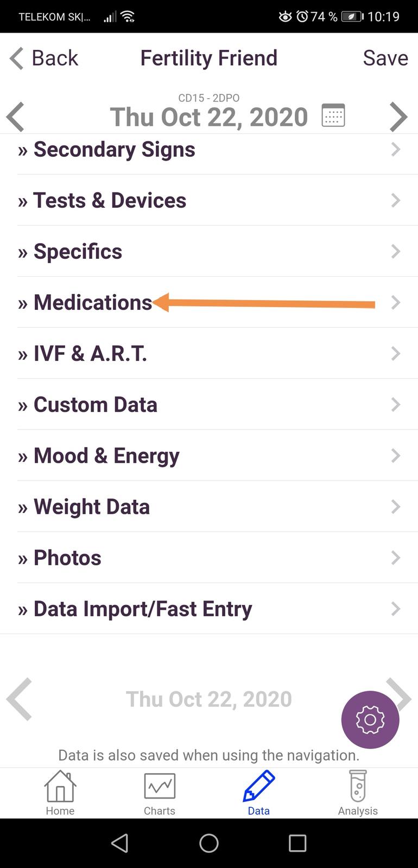Open the Charts tab icon
Image resolution: width=418 pixels, height=868 pixels.
tap(160, 793)
